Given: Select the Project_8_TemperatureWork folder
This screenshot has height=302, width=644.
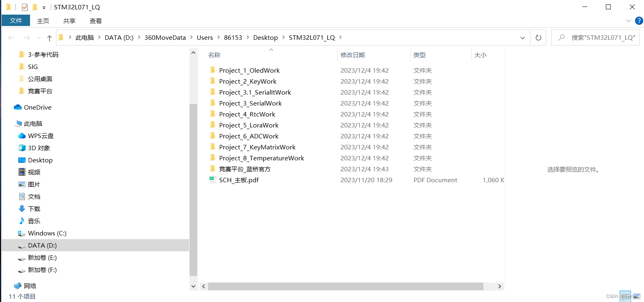Looking at the screenshot, I should click(x=261, y=158).
